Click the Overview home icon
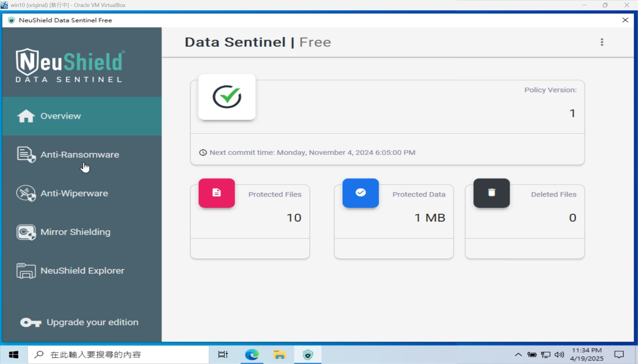Screen dimensions: 638x364 point(26,116)
